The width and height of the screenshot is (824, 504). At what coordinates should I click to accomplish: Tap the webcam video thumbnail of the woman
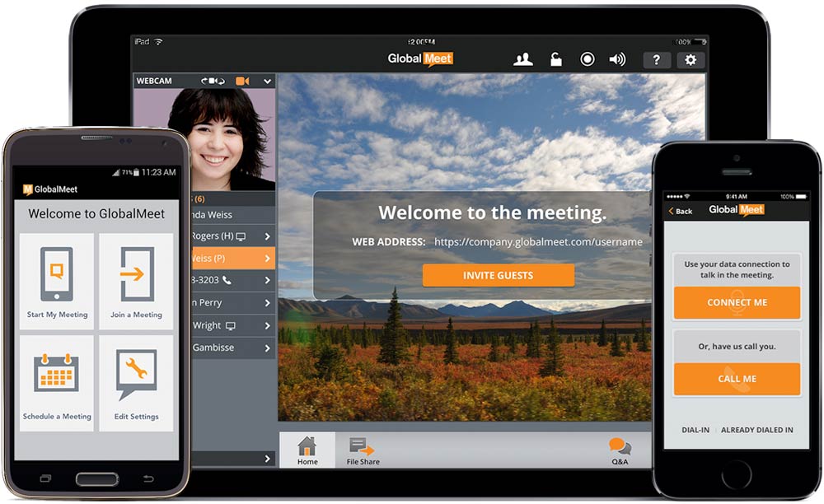pyautogui.click(x=224, y=138)
